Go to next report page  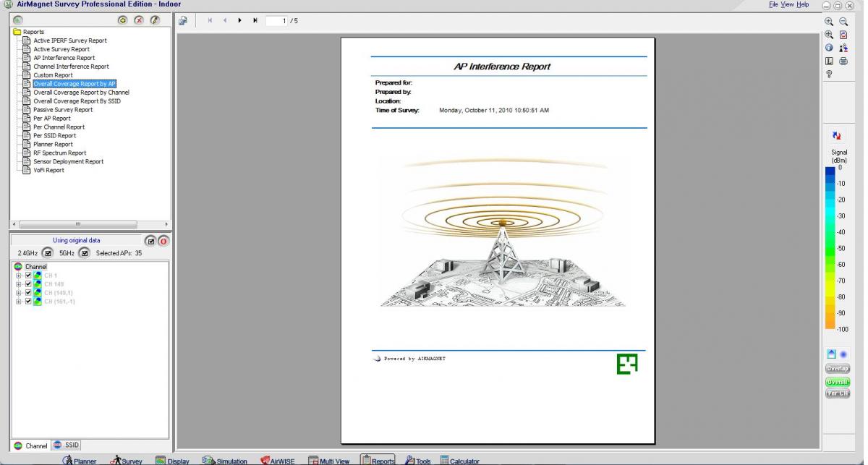(239, 20)
